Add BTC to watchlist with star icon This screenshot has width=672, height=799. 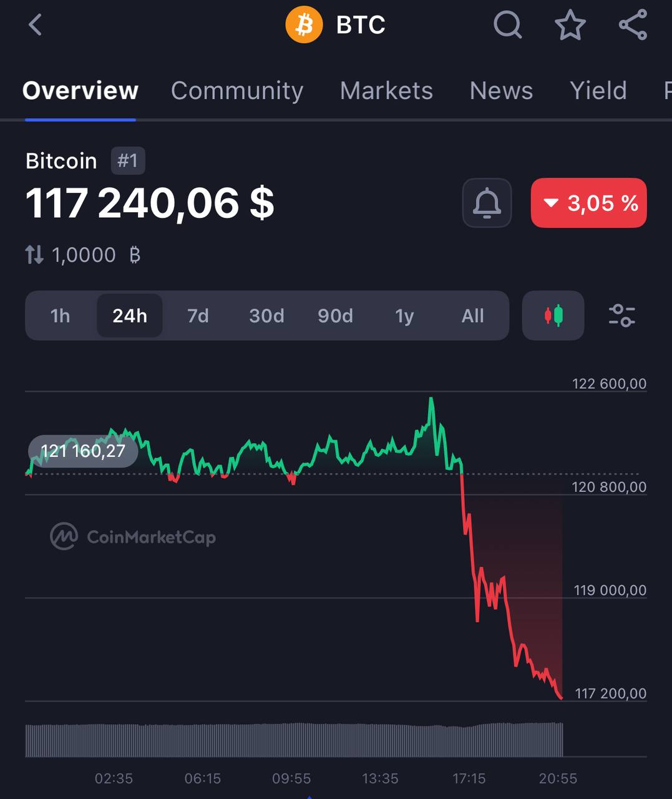pos(570,25)
